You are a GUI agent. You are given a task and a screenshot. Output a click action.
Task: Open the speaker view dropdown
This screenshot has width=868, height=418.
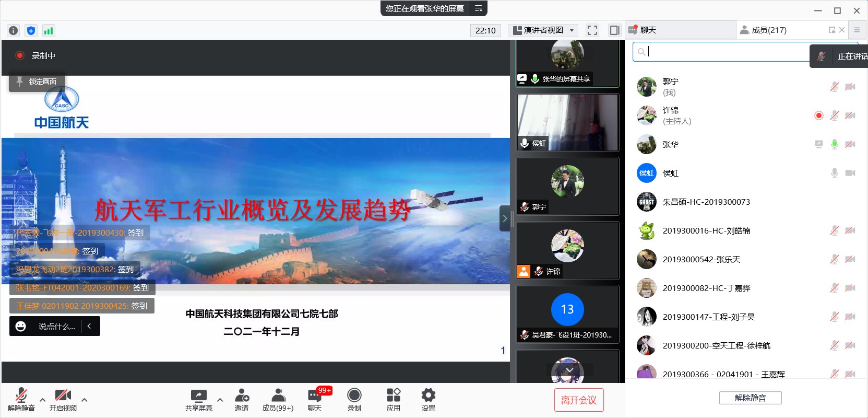543,30
